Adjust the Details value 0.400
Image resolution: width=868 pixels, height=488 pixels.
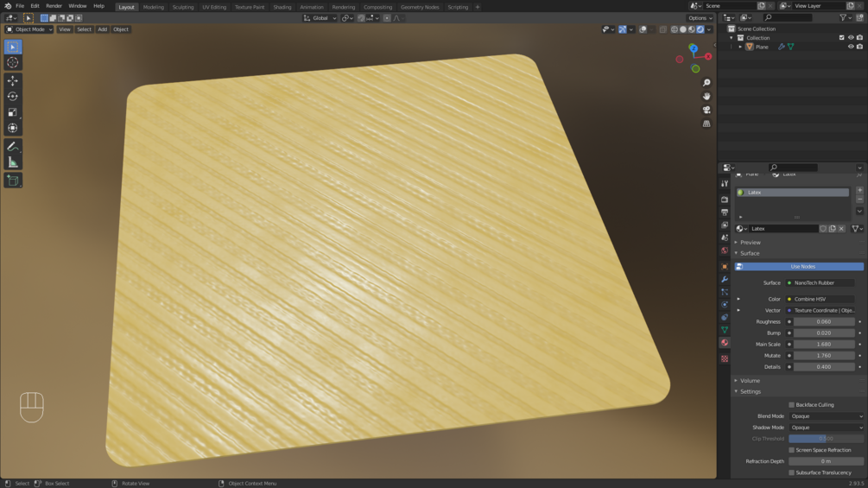824,367
